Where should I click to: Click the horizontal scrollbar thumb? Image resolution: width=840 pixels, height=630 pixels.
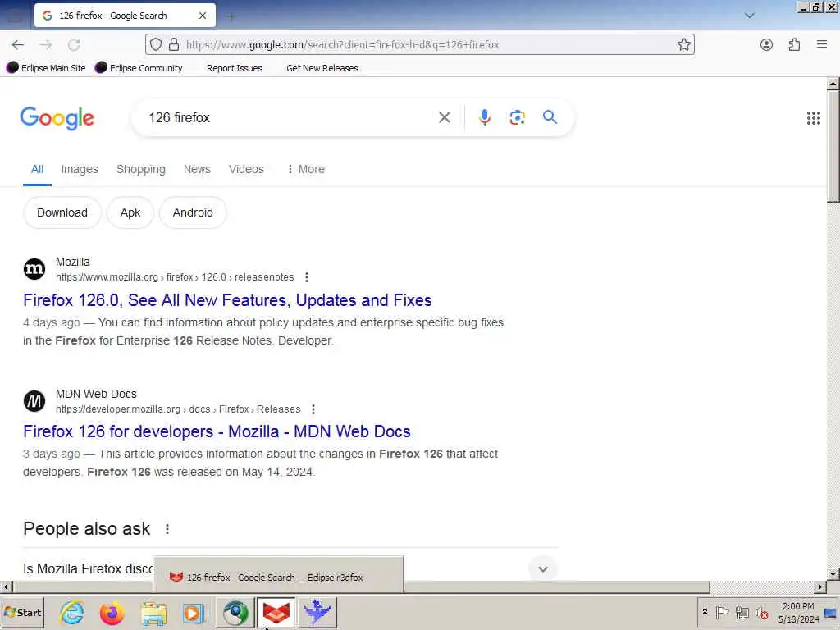tap(360, 587)
